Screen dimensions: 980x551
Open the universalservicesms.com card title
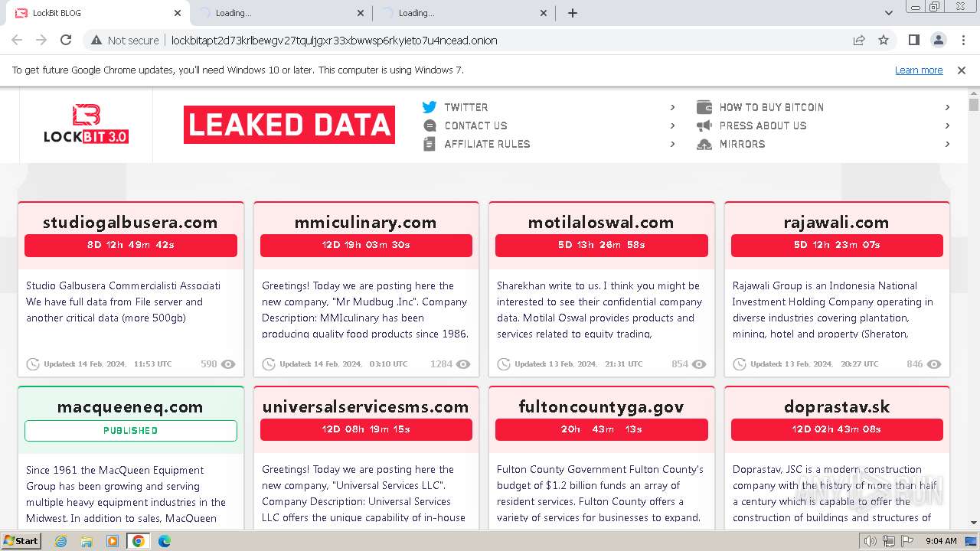366,406
